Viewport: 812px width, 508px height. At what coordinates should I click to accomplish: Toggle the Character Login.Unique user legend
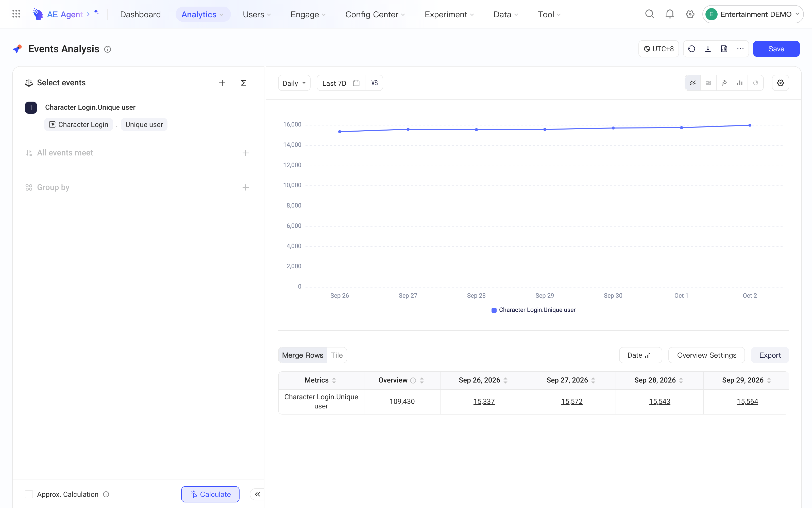pyautogui.click(x=533, y=310)
